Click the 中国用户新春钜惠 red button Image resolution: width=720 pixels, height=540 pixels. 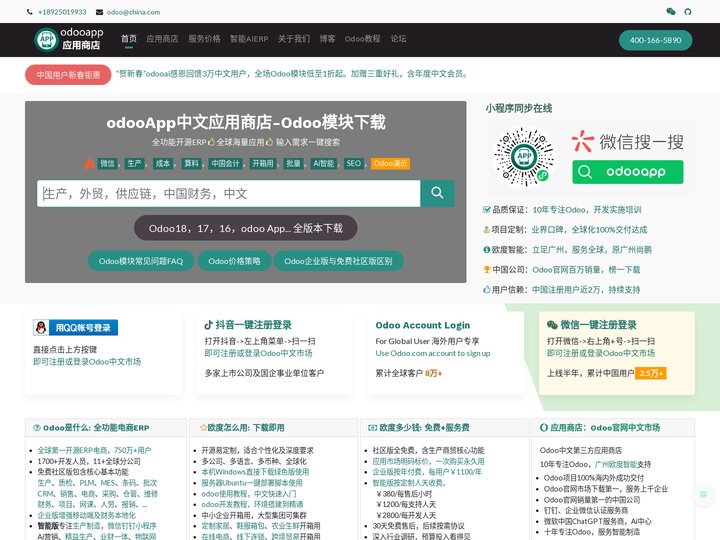click(x=68, y=75)
